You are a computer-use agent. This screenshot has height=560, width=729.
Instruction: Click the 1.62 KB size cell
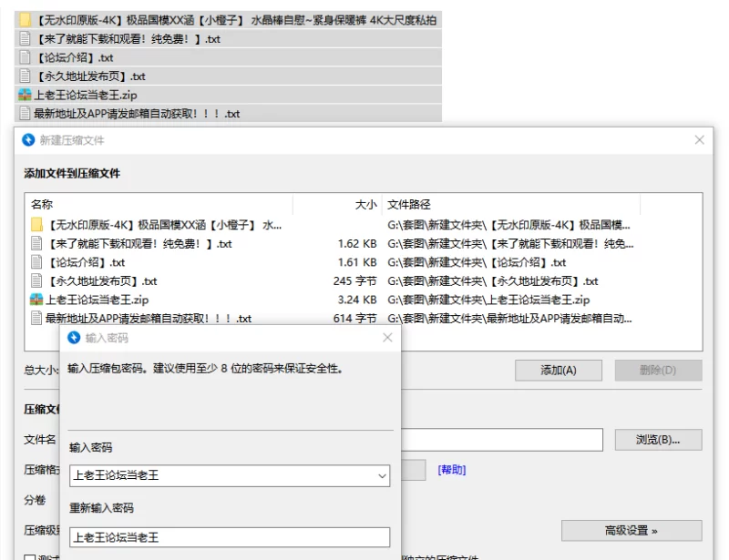click(357, 244)
